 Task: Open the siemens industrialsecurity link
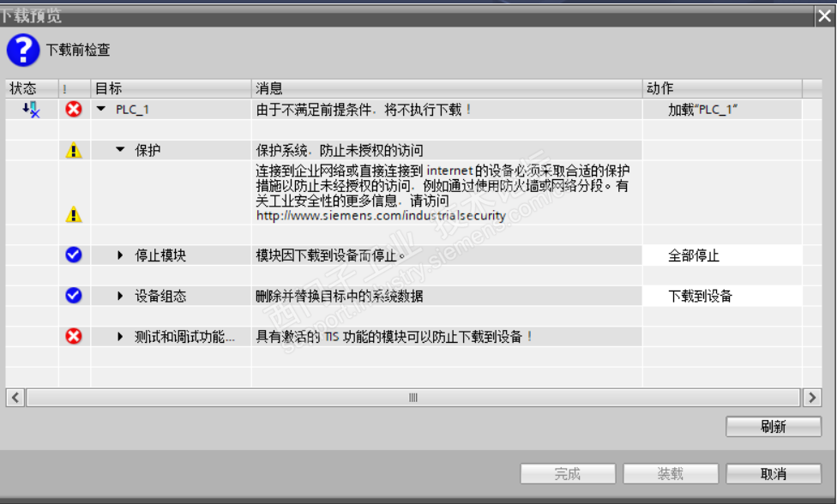click(381, 215)
